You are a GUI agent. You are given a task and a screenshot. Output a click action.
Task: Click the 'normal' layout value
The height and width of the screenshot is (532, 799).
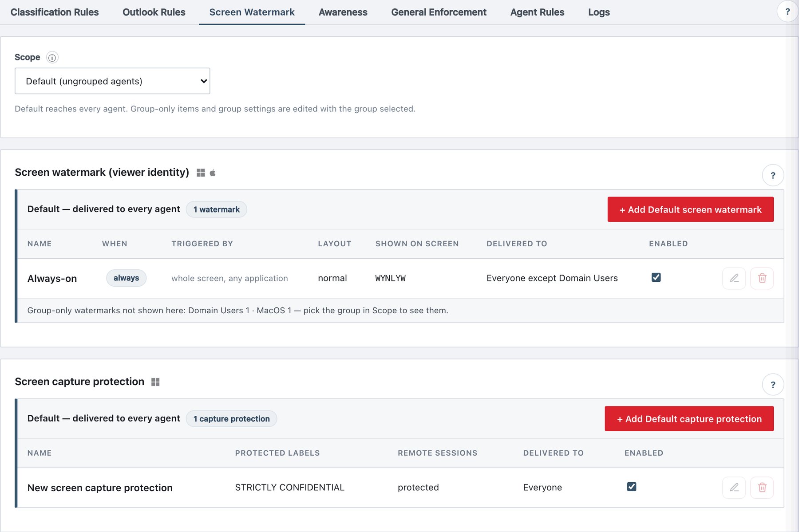point(332,278)
